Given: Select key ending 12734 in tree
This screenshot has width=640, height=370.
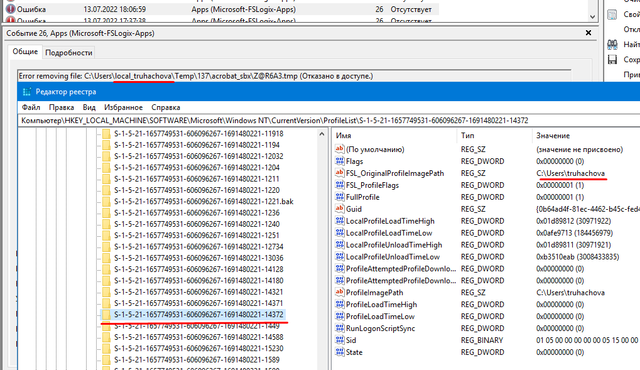Looking at the screenshot, I should (198, 247).
